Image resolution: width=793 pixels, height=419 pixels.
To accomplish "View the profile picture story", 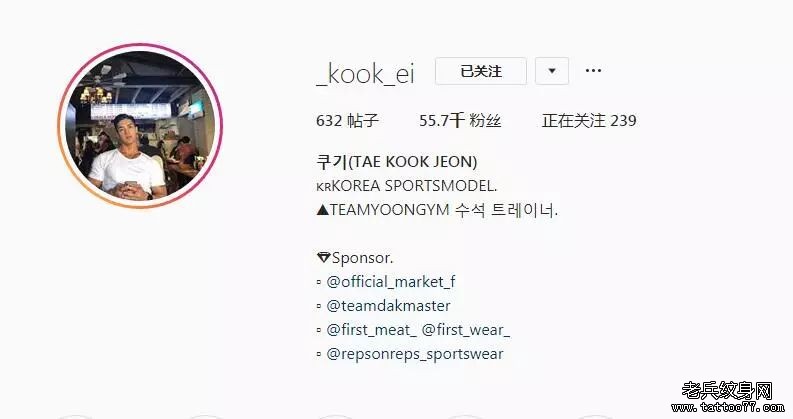I will [x=140, y=125].
